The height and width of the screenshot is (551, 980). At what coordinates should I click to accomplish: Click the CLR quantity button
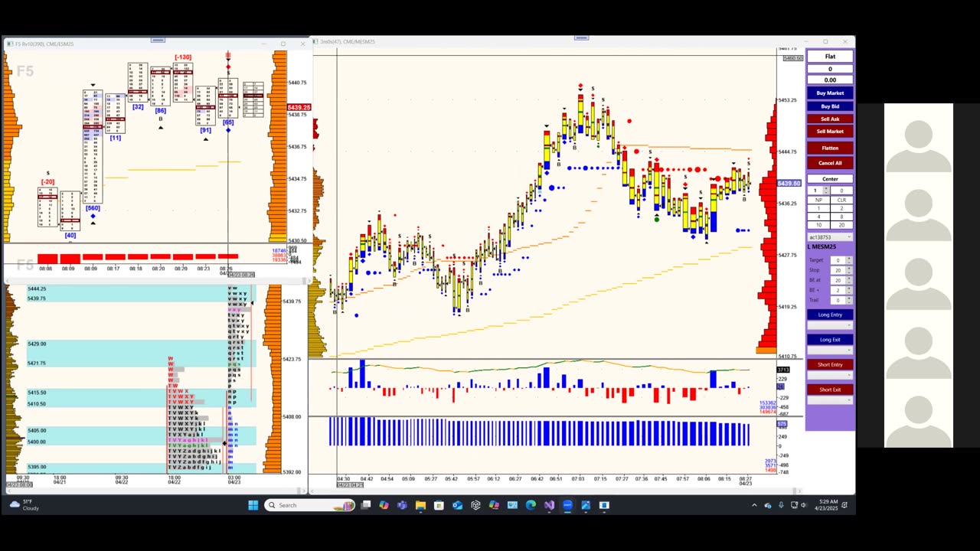[x=841, y=200]
